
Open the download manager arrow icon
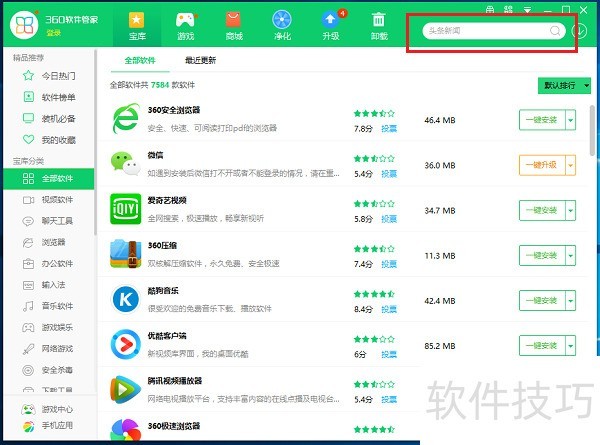coord(579,31)
